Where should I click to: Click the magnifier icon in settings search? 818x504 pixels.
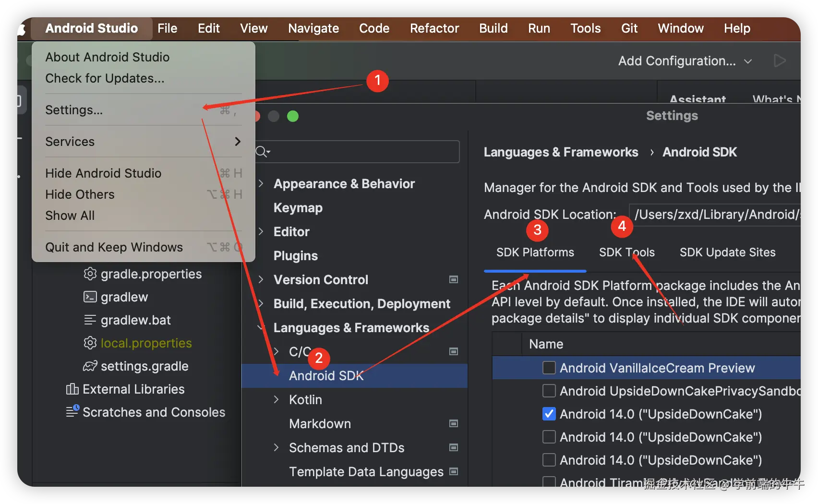point(262,152)
